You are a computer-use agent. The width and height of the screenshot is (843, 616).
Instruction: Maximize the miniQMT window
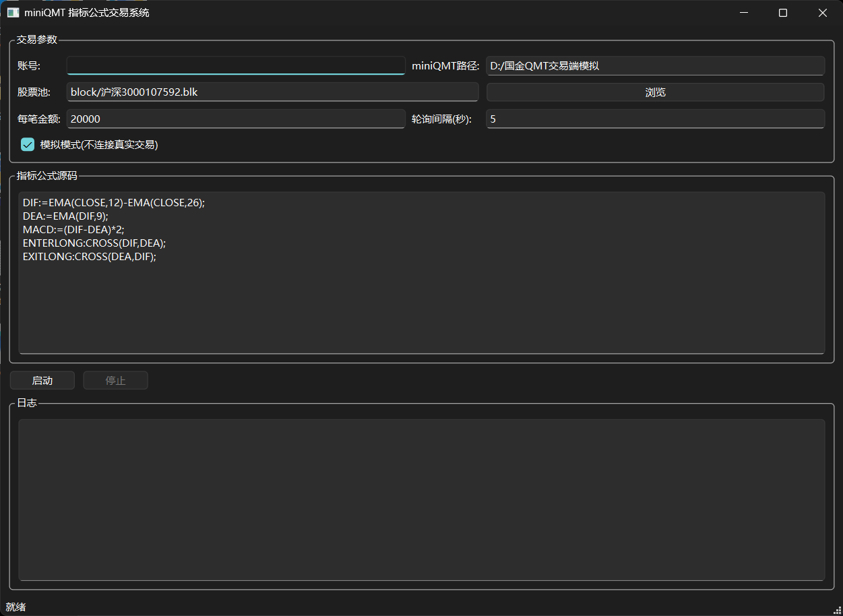click(783, 13)
